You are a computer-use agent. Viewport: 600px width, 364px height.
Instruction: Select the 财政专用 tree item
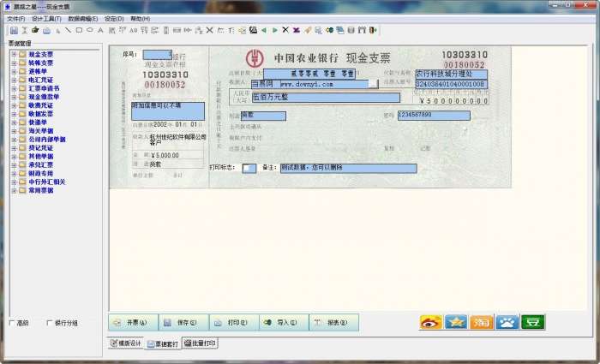point(41,174)
